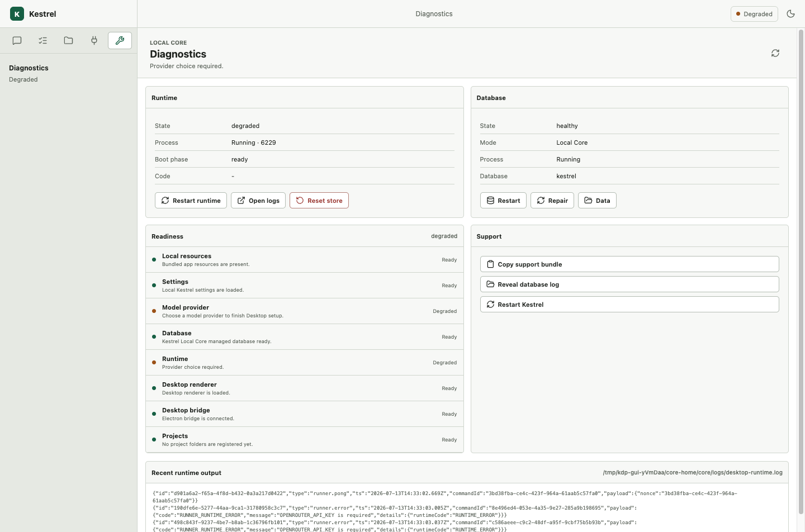Click the Database Mode value 'Local Core'
This screenshot has width=805, height=532.
[572, 142]
